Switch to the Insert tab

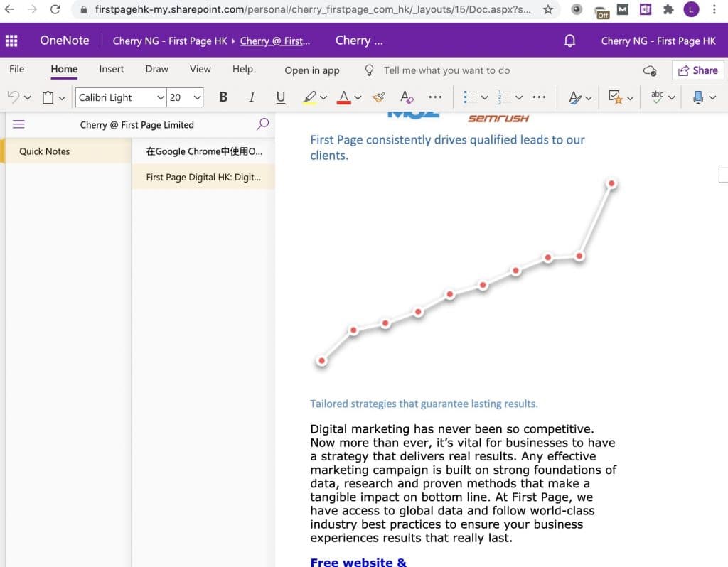tap(112, 69)
